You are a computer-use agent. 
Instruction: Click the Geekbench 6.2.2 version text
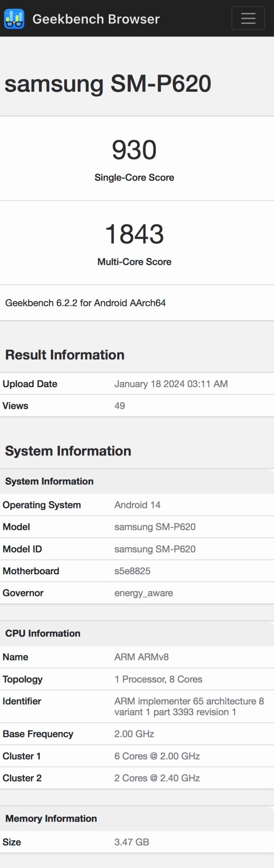[85, 303]
